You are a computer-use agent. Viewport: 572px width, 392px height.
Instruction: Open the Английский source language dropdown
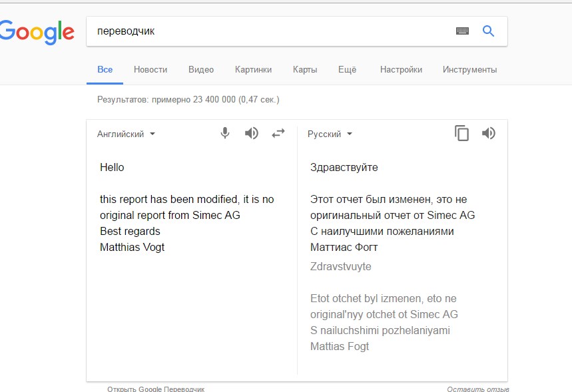click(x=126, y=134)
